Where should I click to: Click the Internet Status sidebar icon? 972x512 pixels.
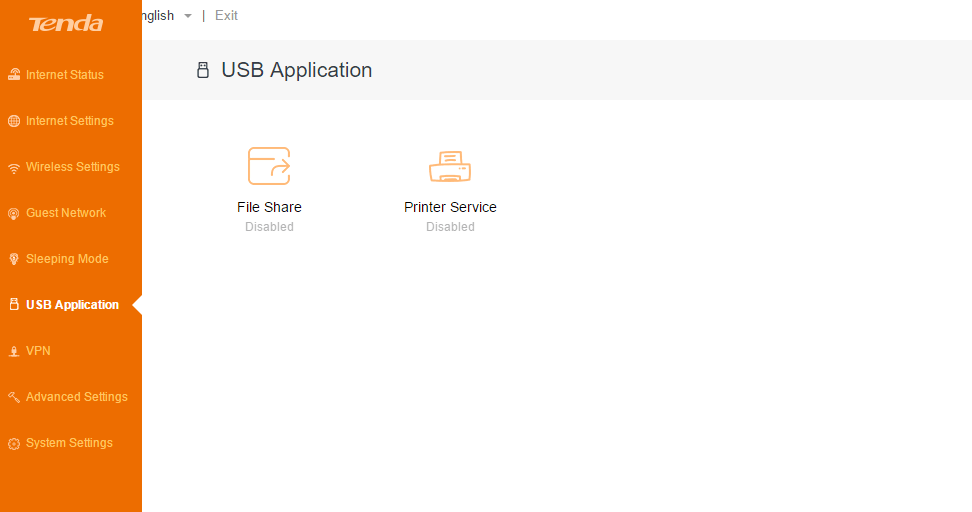click(x=14, y=75)
